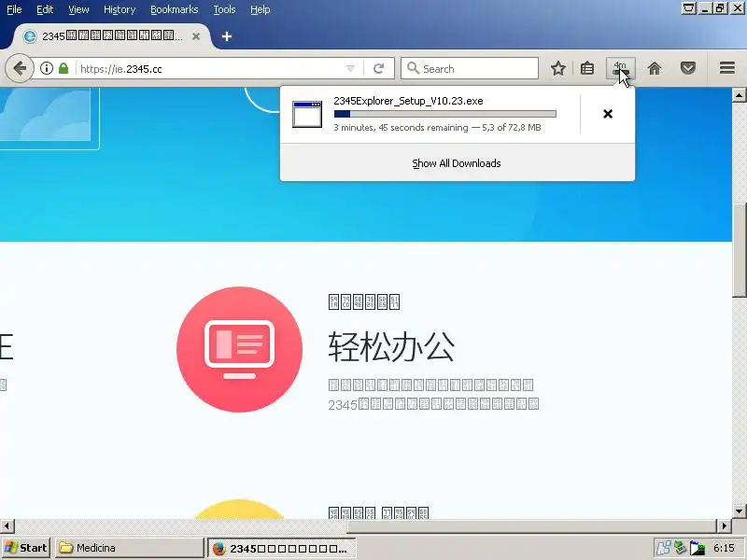
Task: Click the middle system tray icon
Action: click(680, 548)
